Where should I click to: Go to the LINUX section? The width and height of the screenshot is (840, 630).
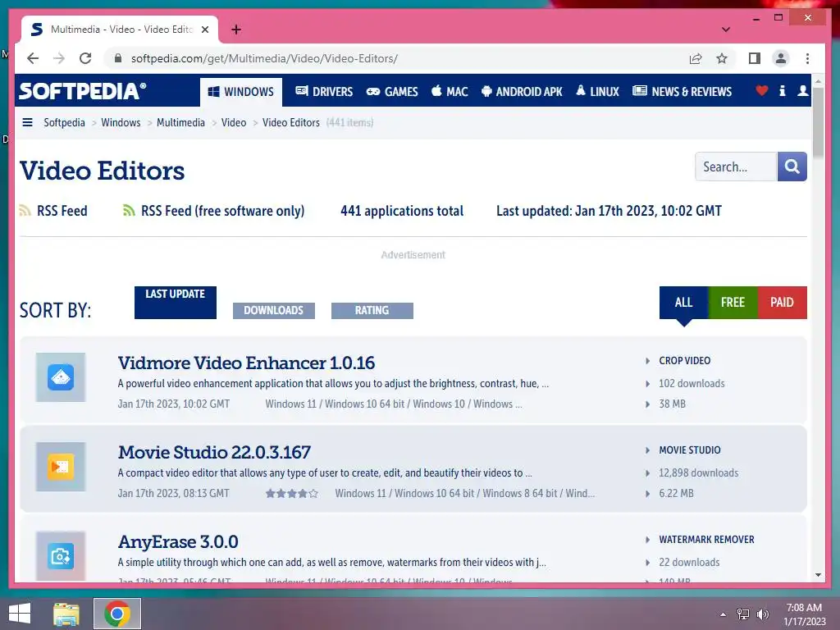(597, 92)
